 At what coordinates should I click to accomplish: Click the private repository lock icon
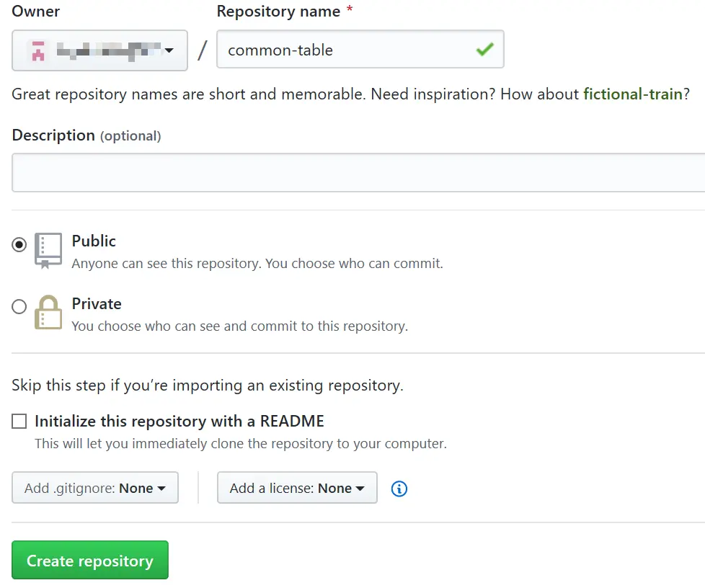(48, 313)
